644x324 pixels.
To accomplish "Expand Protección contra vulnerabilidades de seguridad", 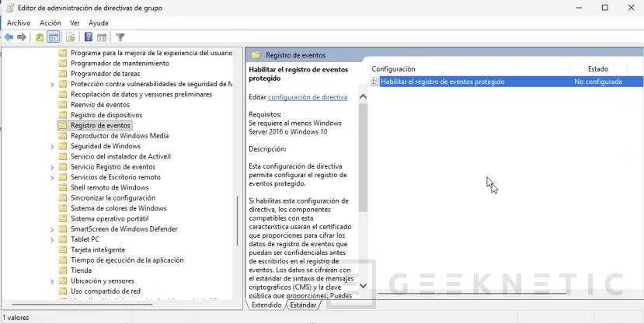I will click(52, 84).
